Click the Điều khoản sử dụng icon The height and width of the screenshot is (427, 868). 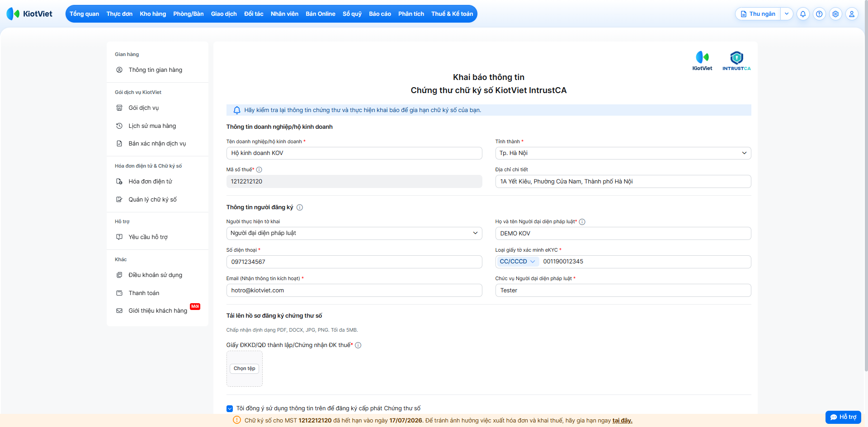point(119,275)
